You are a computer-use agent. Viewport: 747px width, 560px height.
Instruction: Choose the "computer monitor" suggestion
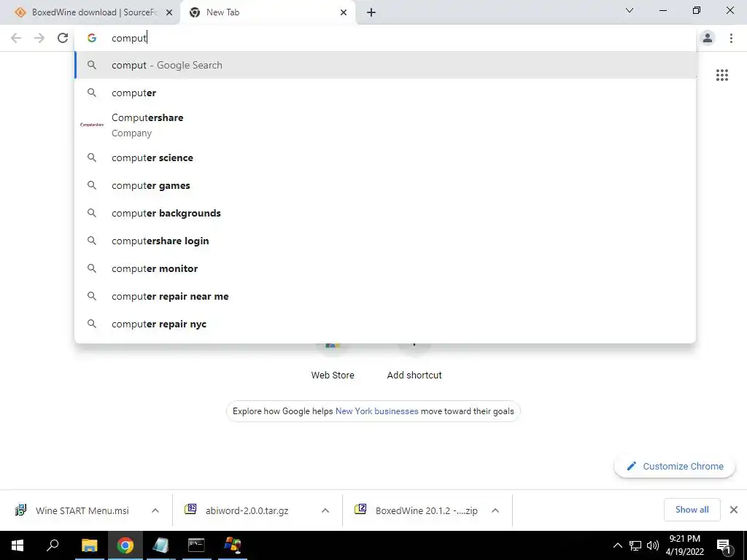(385, 268)
